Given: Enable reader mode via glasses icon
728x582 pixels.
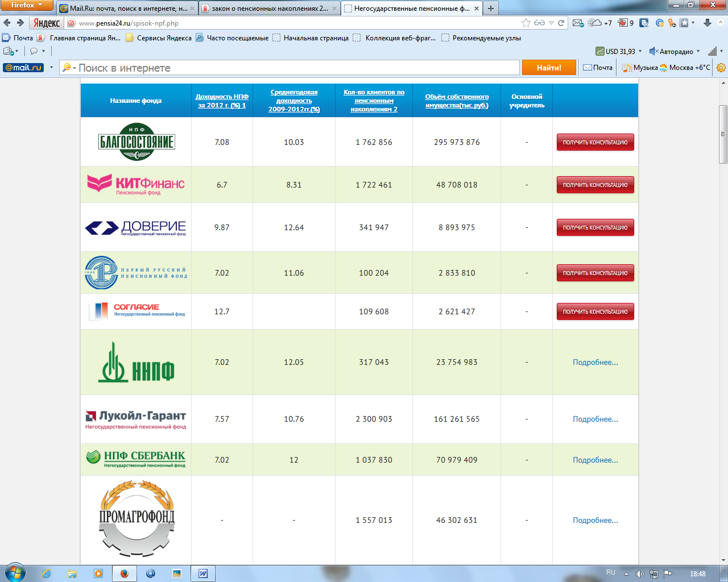Looking at the screenshot, I should [539, 23].
